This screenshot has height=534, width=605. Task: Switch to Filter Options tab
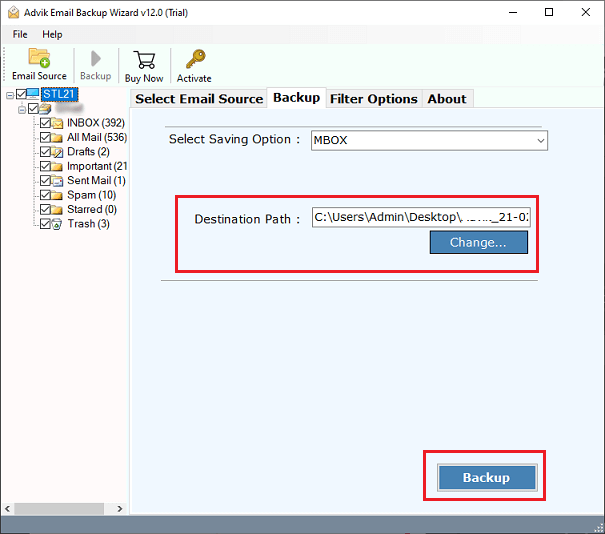coord(373,99)
